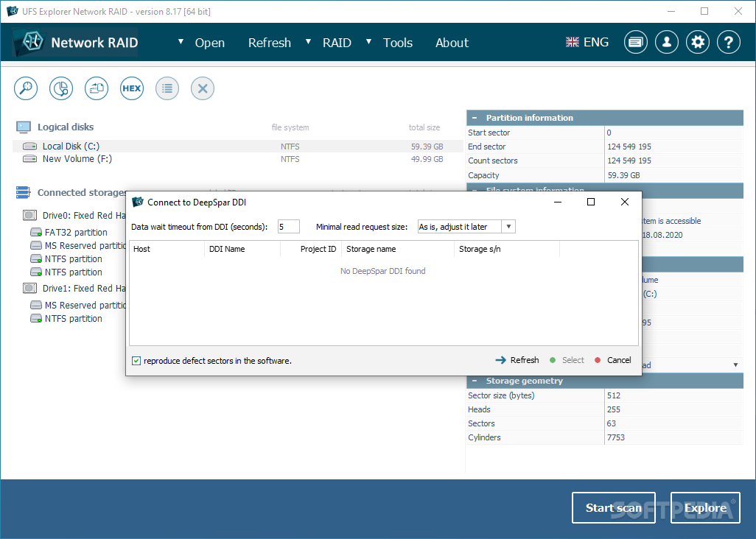Click the Drive0 hard disk icon
This screenshot has height=539, width=756.
(30, 215)
